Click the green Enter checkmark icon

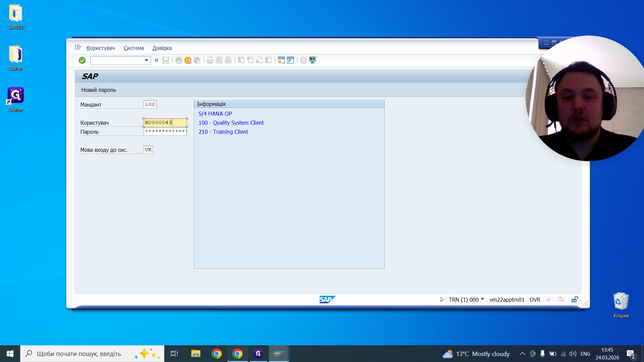pos(82,60)
